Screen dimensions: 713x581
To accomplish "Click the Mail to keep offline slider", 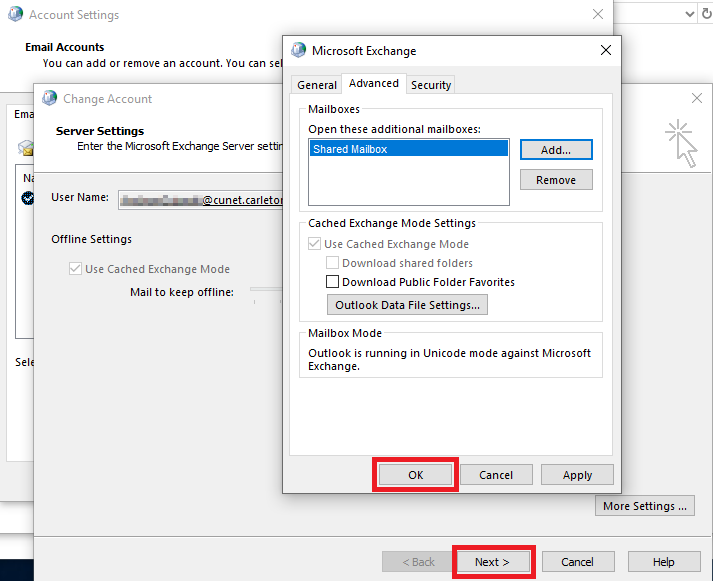I will (266, 289).
